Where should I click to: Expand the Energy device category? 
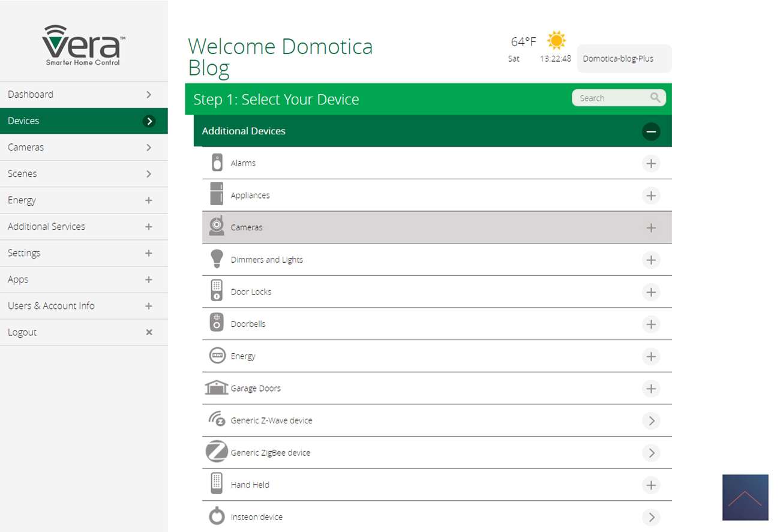(x=651, y=357)
